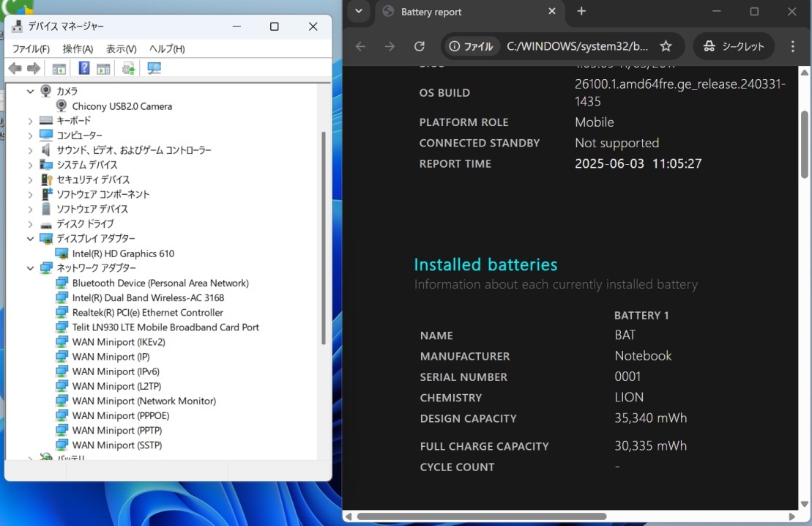
Task: Click the シークレット incognito button
Action: pos(734,47)
